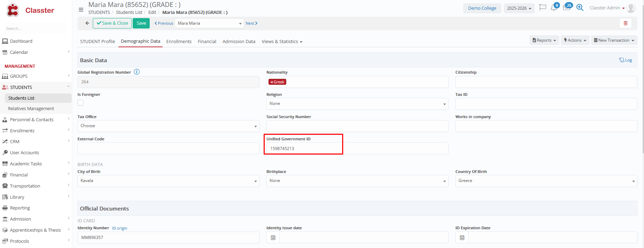Click the Unified Government ID field
The width and height of the screenshot is (644, 248).
pos(357,149)
